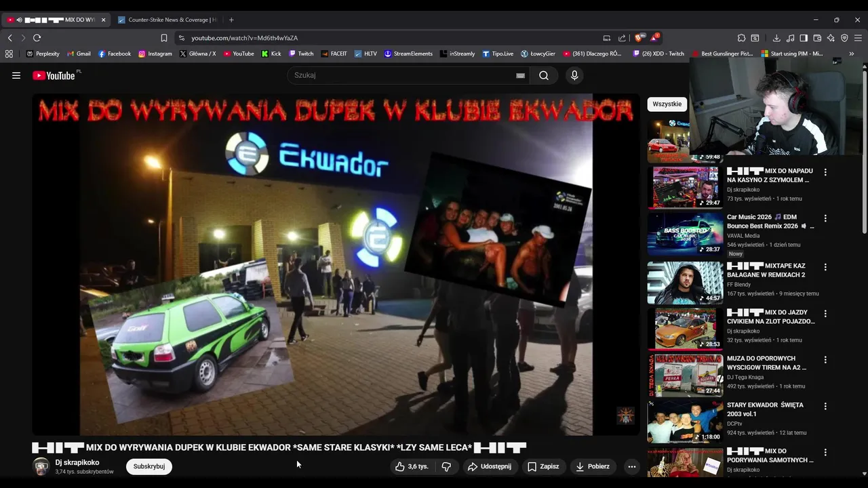The height and width of the screenshot is (488, 868).
Task: Open the Kick bookmark
Action: pyautogui.click(x=271, y=54)
